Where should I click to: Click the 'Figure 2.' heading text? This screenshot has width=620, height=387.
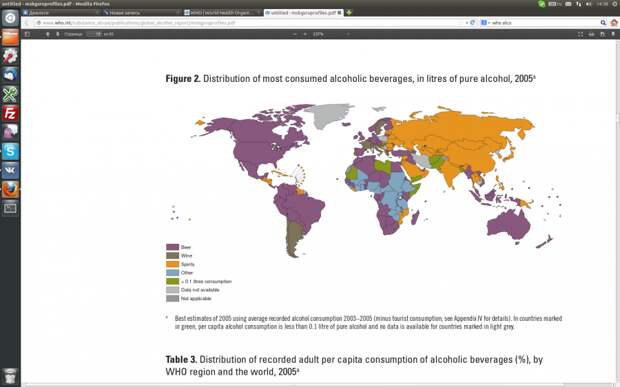(x=183, y=79)
